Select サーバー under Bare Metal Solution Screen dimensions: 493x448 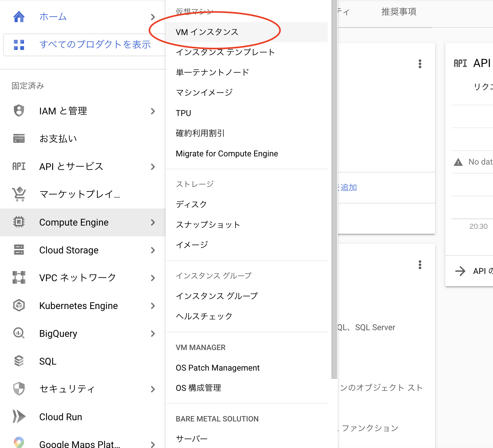(x=246, y=439)
